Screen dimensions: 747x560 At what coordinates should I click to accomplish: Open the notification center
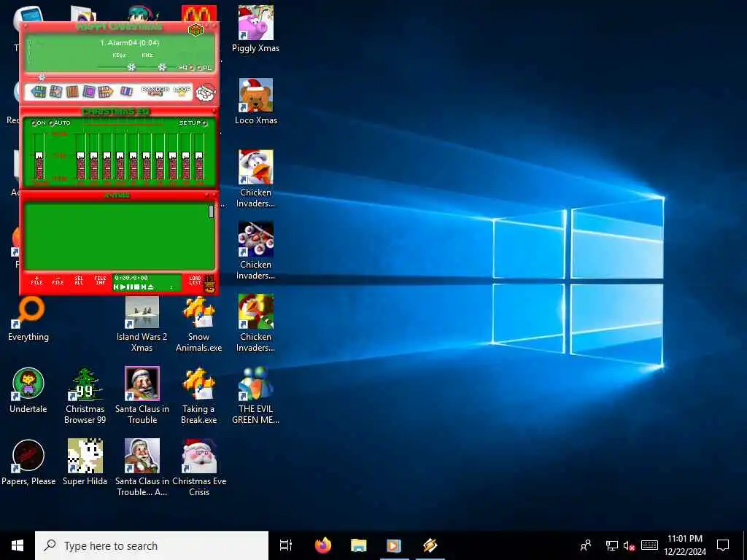click(x=723, y=545)
